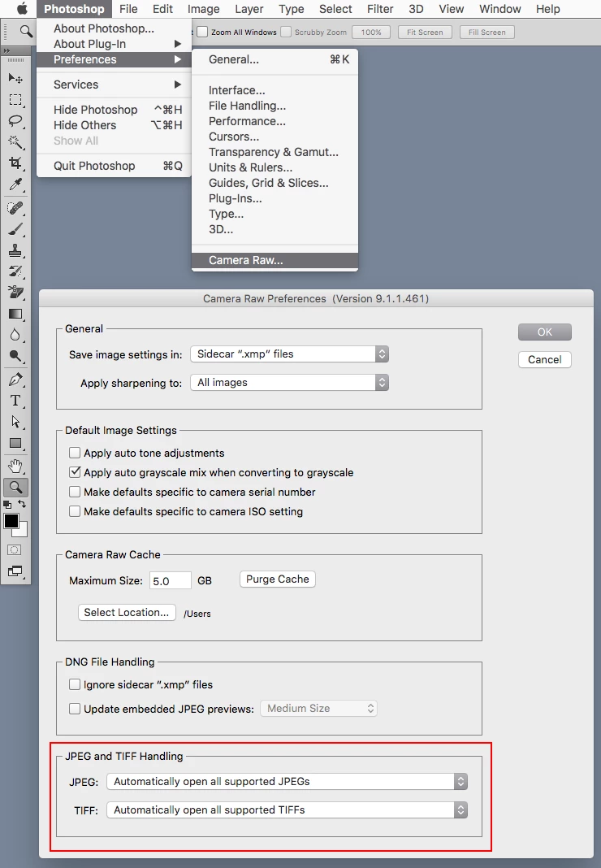Image resolution: width=601 pixels, height=868 pixels.
Task: Open the Apple menu
Action: tap(22, 9)
